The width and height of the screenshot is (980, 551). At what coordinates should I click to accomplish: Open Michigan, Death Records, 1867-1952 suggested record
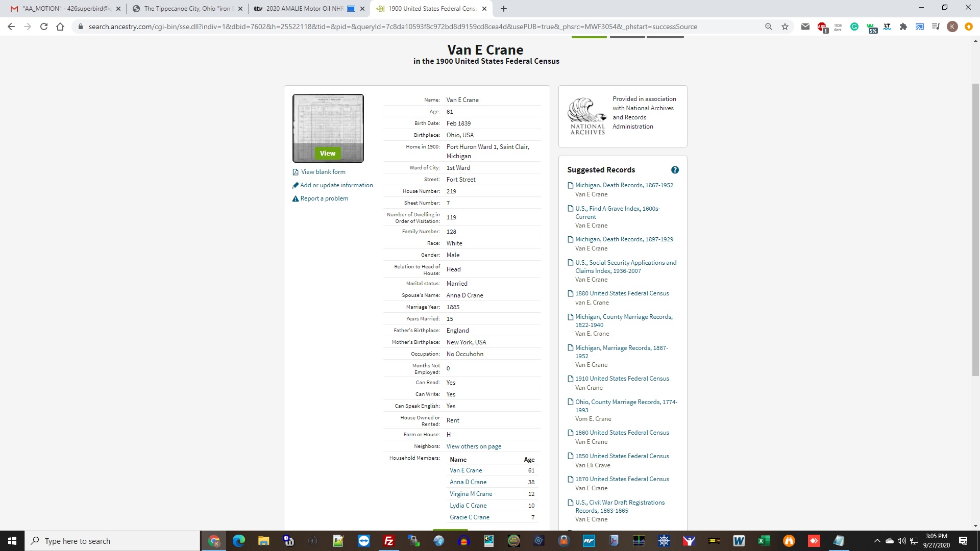pyautogui.click(x=624, y=185)
